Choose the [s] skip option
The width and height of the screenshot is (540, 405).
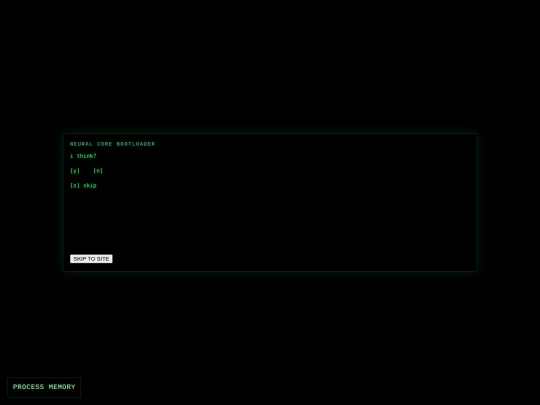point(83,186)
